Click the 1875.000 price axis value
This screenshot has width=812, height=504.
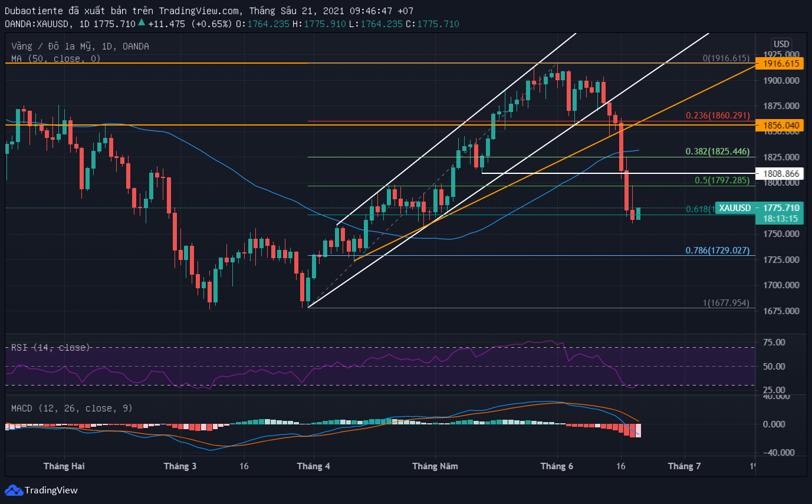[x=781, y=106]
